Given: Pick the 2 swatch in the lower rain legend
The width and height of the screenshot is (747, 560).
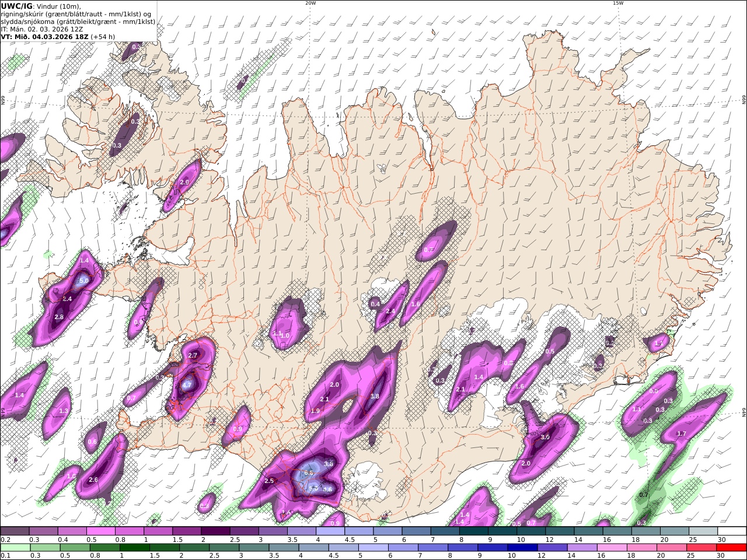Looking at the screenshot, I should click(194, 548).
